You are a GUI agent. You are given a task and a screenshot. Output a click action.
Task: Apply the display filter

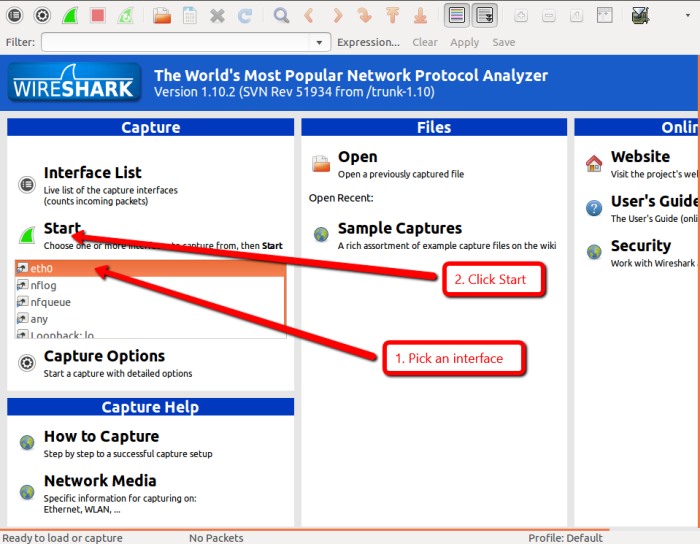464,42
